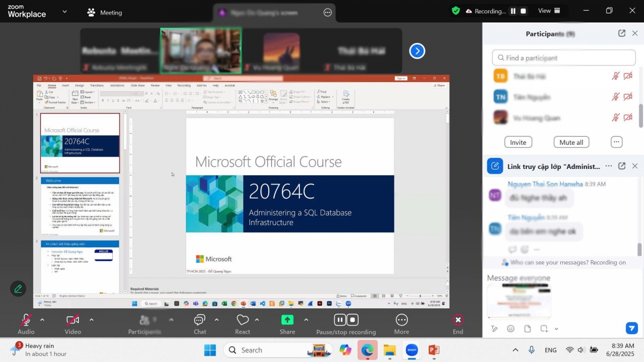Unmute the microphone with the Audio button

(26, 323)
